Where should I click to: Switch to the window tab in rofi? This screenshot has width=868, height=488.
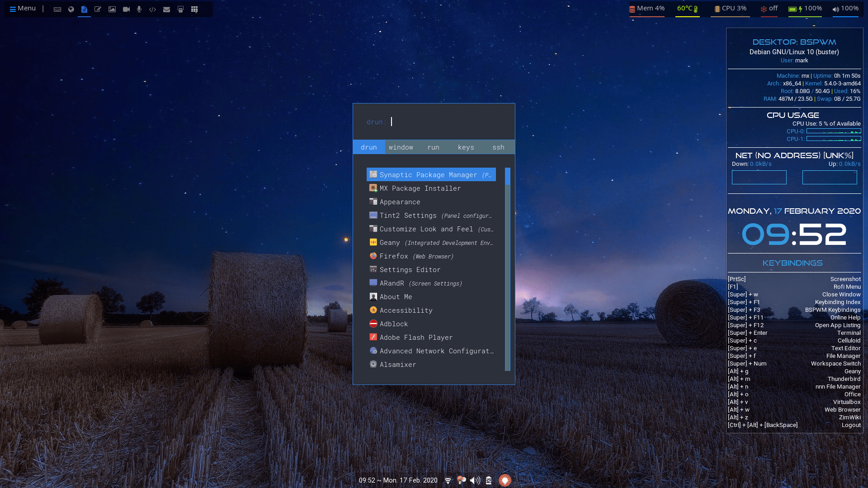click(401, 147)
